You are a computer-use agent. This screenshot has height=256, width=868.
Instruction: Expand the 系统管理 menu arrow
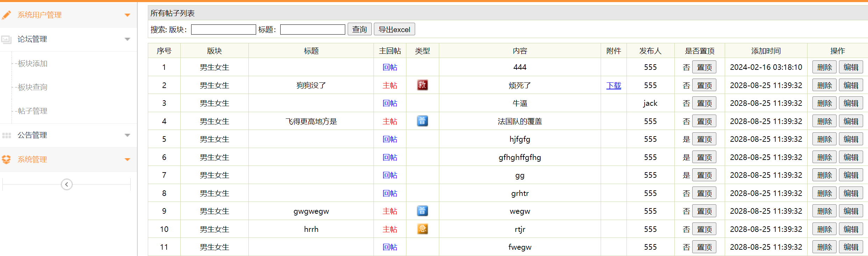[128, 160]
